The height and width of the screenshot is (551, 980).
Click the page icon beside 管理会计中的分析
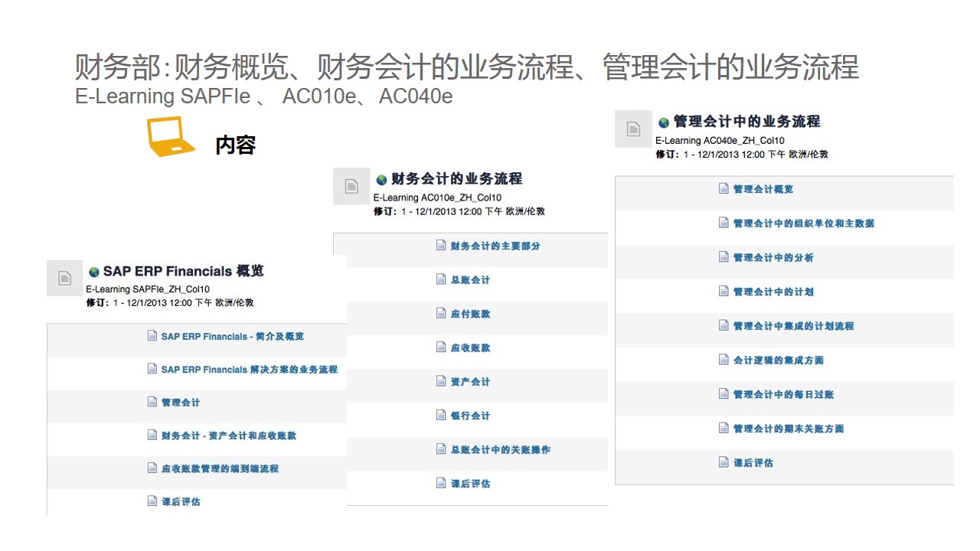[x=724, y=257]
